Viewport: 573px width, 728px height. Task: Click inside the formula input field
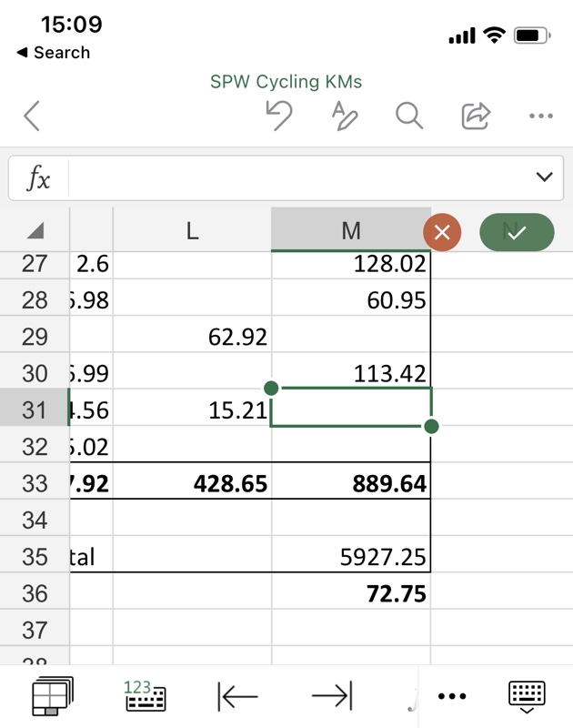click(x=291, y=177)
